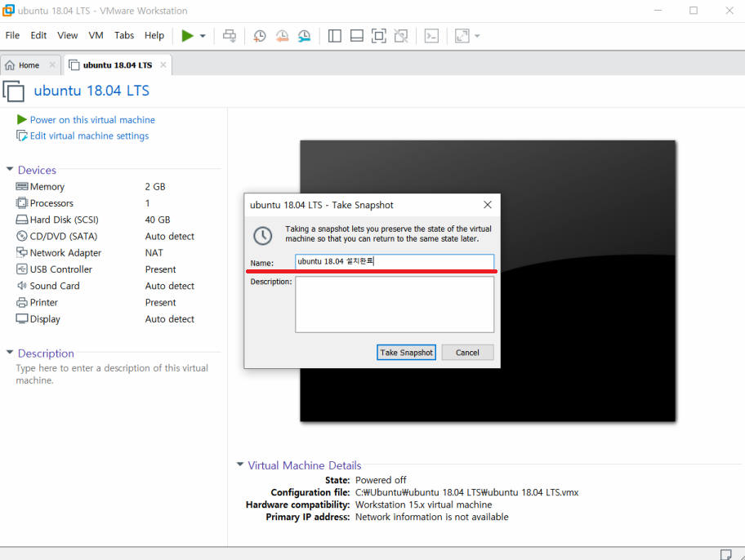Open the Snapshot Manager toolbar icon
The height and width of the screenshot is (560, 745).
305,36
